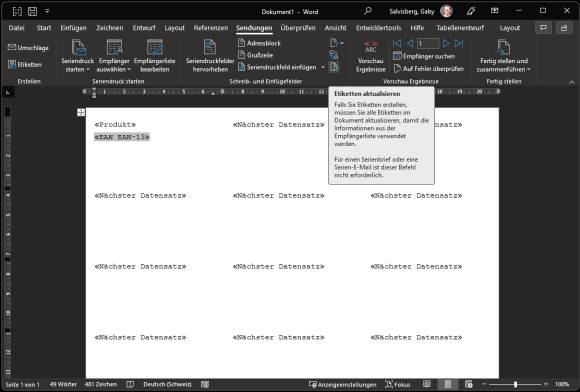Click the Save disk icon
Viewport: 580px width, 392px height.
click(x=33, y=11)
